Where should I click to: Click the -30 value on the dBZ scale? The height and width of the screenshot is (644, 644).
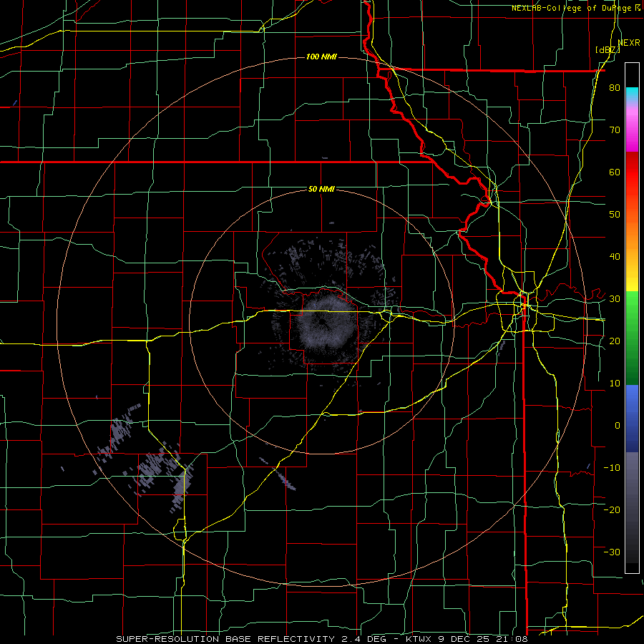612,552
